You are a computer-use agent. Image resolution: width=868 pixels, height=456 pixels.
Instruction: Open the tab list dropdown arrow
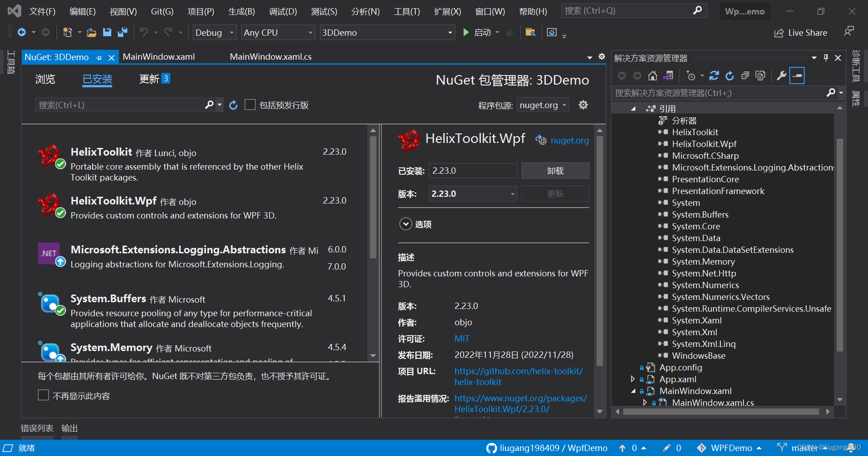(589, 57)
